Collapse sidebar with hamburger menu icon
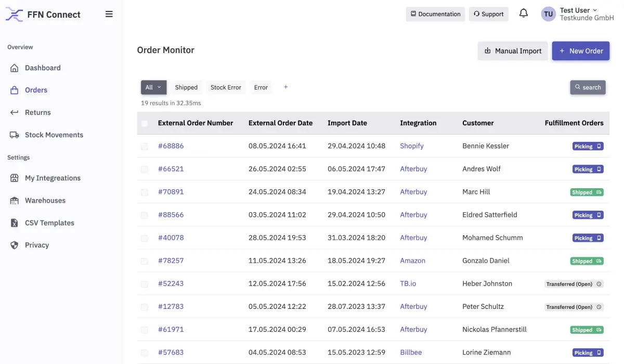This screenshot has width=624, height=364. [109, 14]
